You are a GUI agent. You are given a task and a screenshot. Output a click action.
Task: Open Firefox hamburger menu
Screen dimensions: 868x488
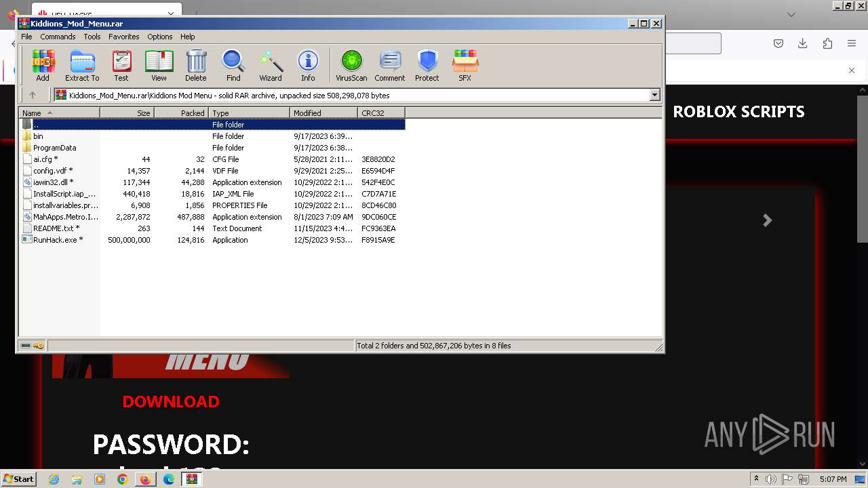[851, 43]
